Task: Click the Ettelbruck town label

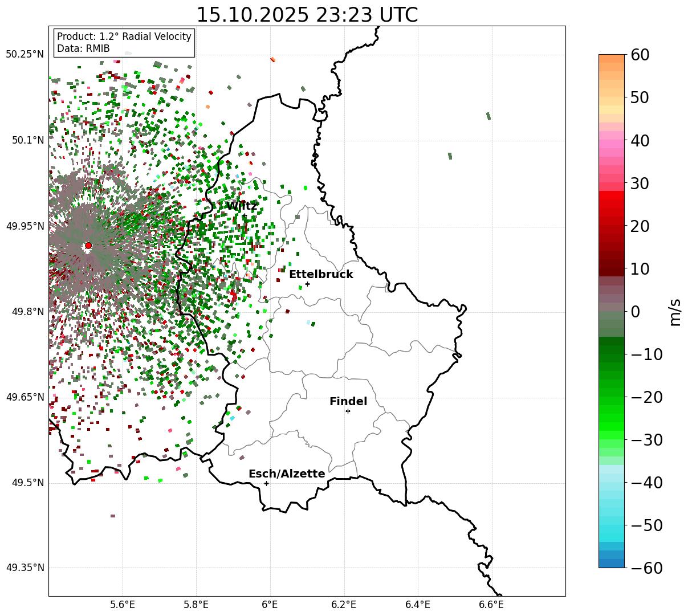Action: [321, 275]
